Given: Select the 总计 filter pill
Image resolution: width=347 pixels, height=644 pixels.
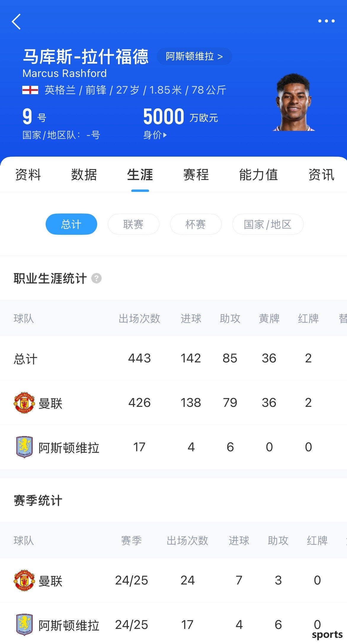Looking at the screenshot, I should tap(71, 224).
